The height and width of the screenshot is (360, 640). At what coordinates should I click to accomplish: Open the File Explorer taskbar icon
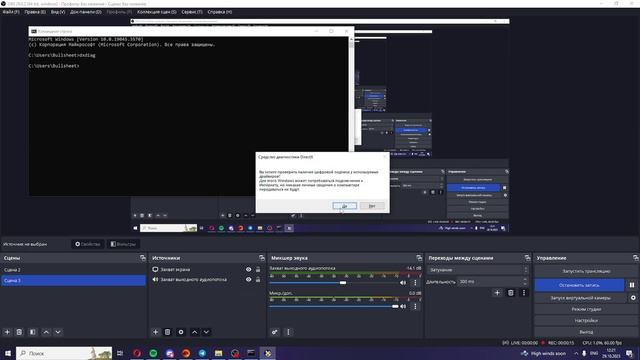[218, 353]
